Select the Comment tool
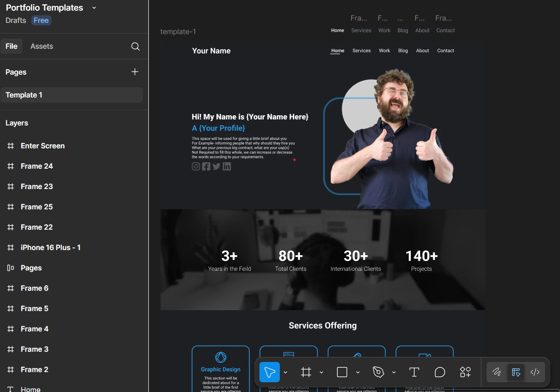This screenshot has width=560, height=392. pos(440,372)
